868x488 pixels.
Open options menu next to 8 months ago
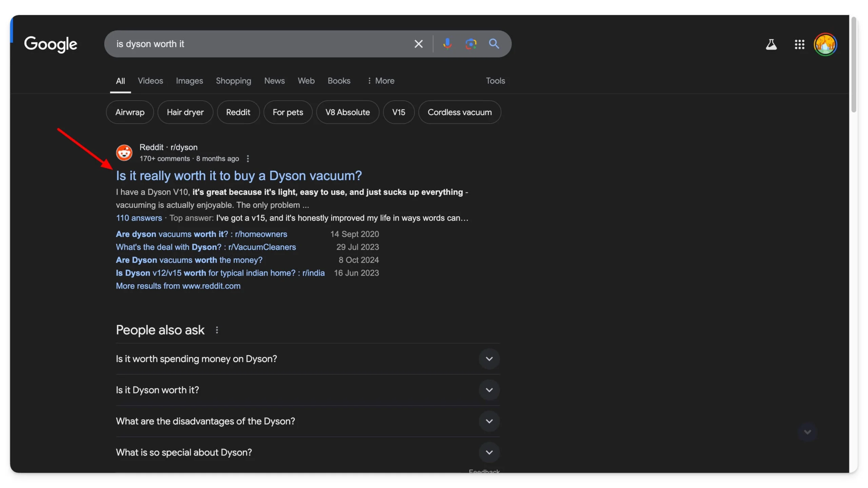tap(248, 159)
